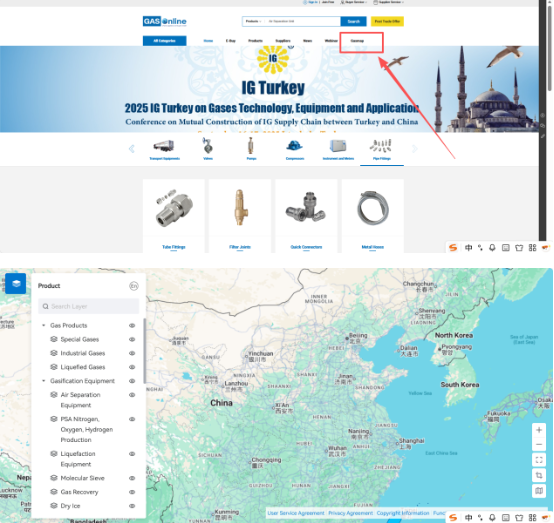The width and height of the screenshot is (554, 523).
Task: Go to the Suppliers nav tab
Action: click(x=283, y=41)
